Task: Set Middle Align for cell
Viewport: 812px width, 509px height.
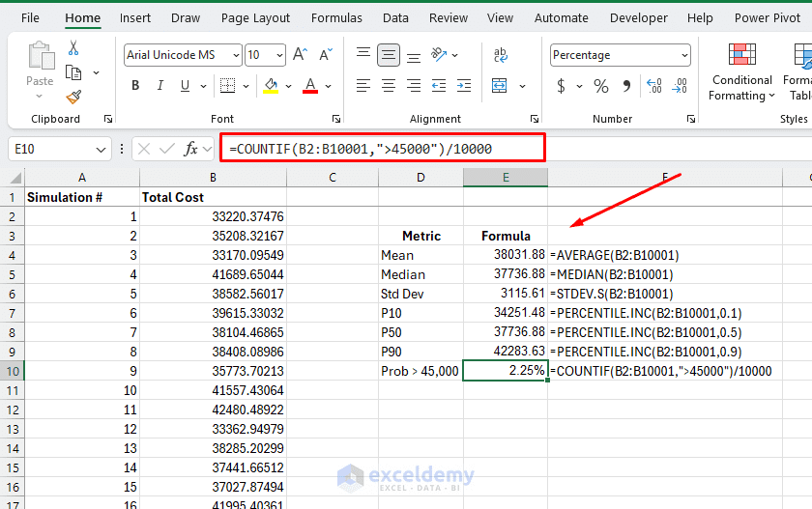Action: [x=389, y=55]
